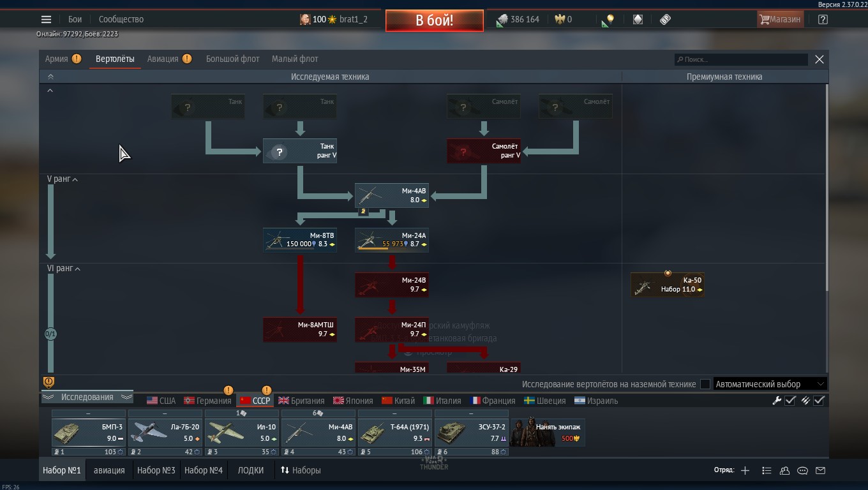Enable helicopter research on ground vehicles checkbox
This screenshot has width=868, height=490.
pos(705,384)
